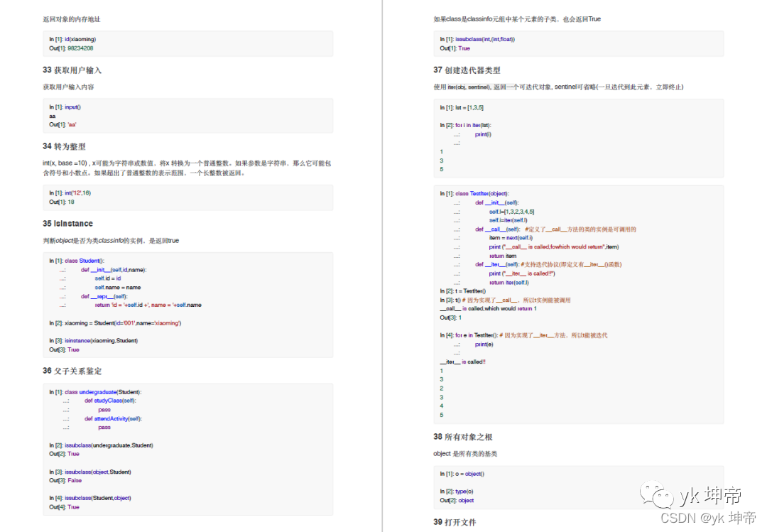Select the line "def studyClass(self):"
767x532 pixels.
click(110, 401)
